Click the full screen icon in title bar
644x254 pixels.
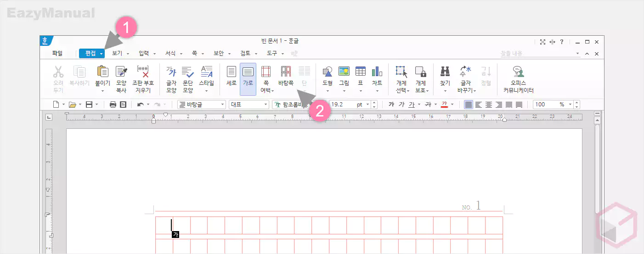tap(542, 42)
